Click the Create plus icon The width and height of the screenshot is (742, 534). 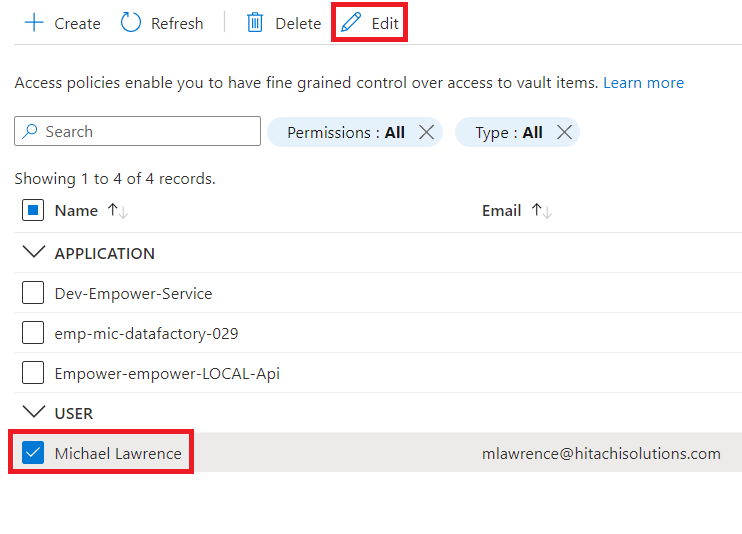(x=34, y=23)
